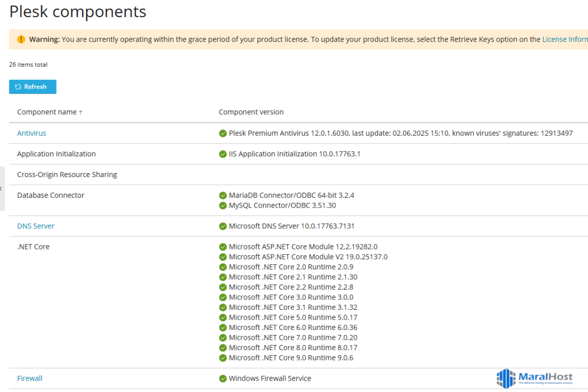Click the Component version column header

251,112
